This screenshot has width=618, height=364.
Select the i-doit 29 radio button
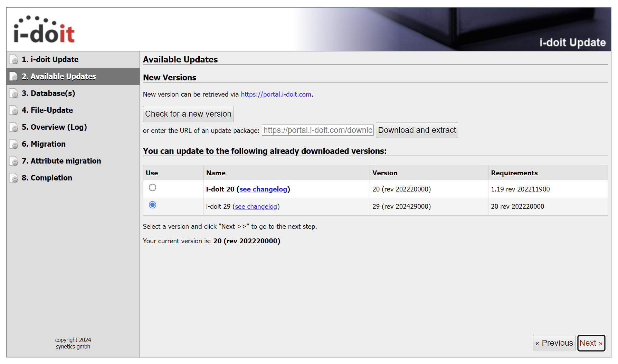click(152, 205)
